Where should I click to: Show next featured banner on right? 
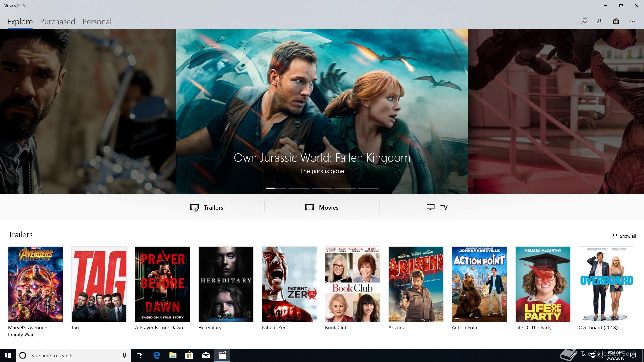556,112
